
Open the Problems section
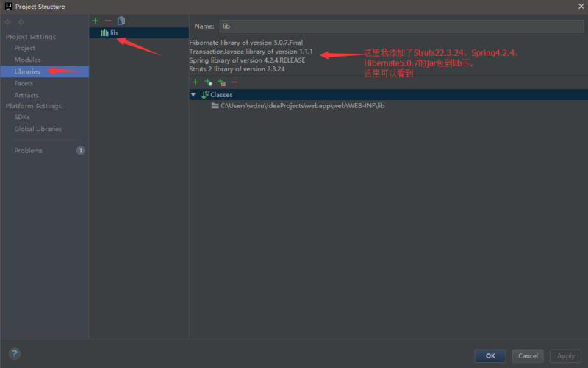[x=29, y=151]
